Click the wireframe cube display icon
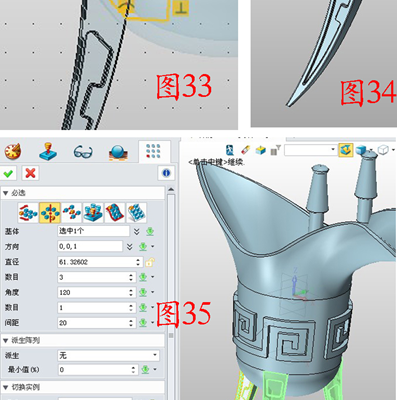 (383, 150)
